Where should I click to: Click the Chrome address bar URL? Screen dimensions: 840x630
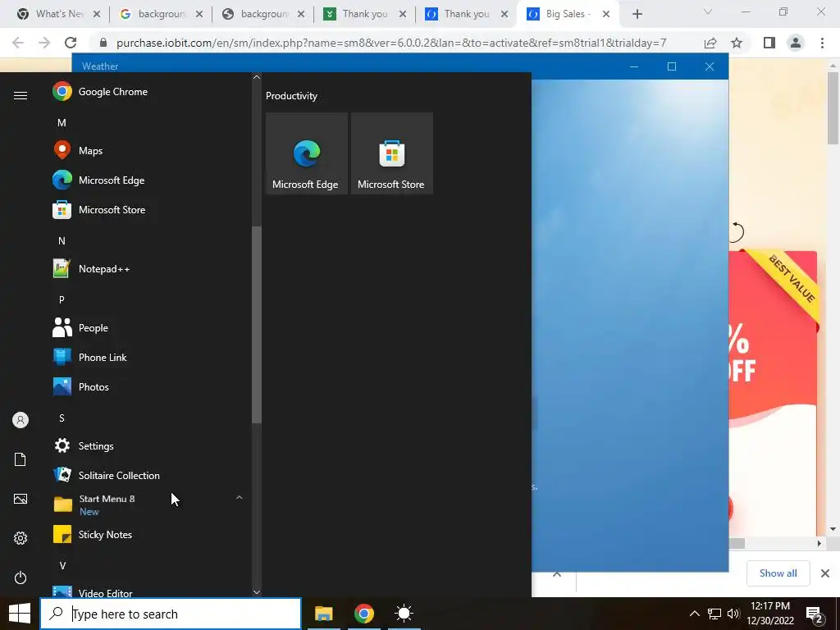click(x=391, y=43)
